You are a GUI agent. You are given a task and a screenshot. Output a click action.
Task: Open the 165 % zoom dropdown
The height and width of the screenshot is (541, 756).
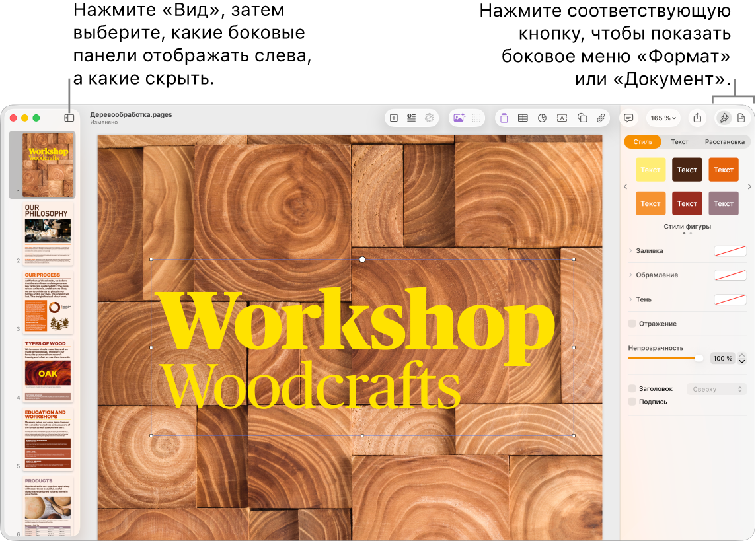[663, 118]
